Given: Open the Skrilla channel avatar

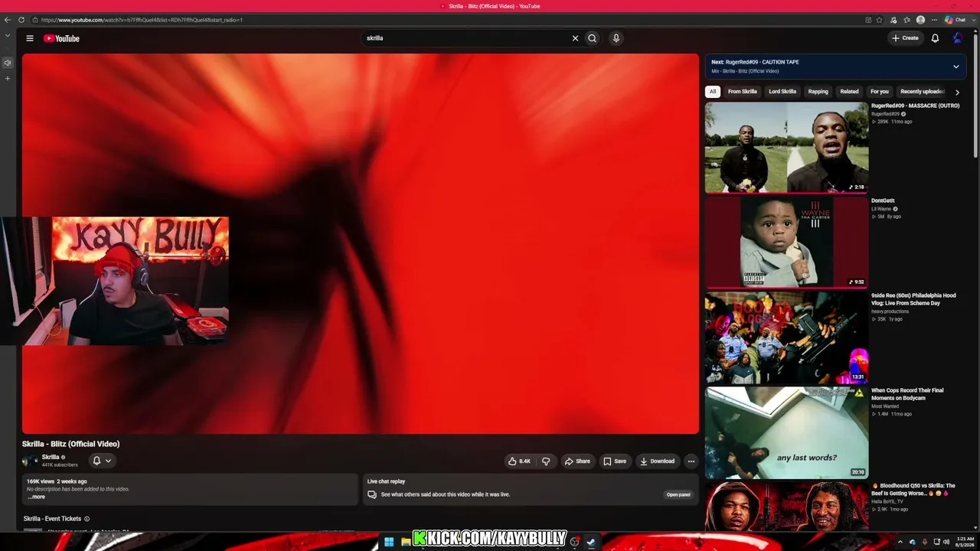Looking at the screenshot, I should (30, 461).
